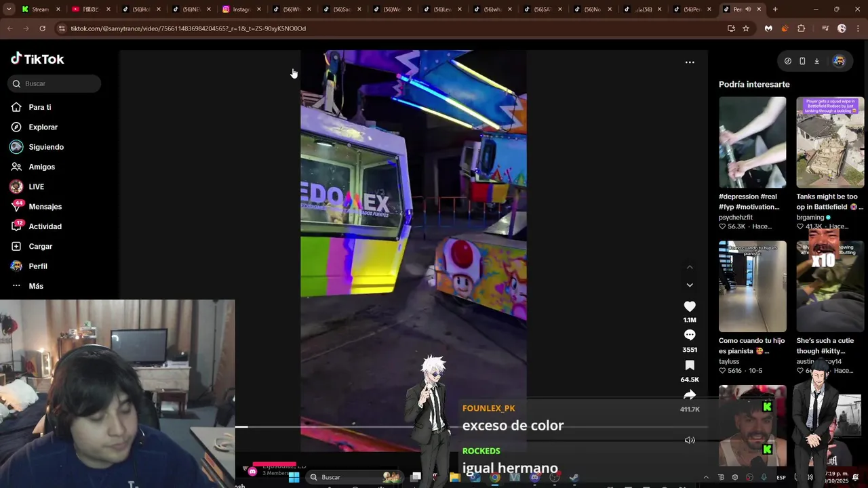Open Chrome media controls icon
This screenshot has width=868, height=488.
coord(825,28)
